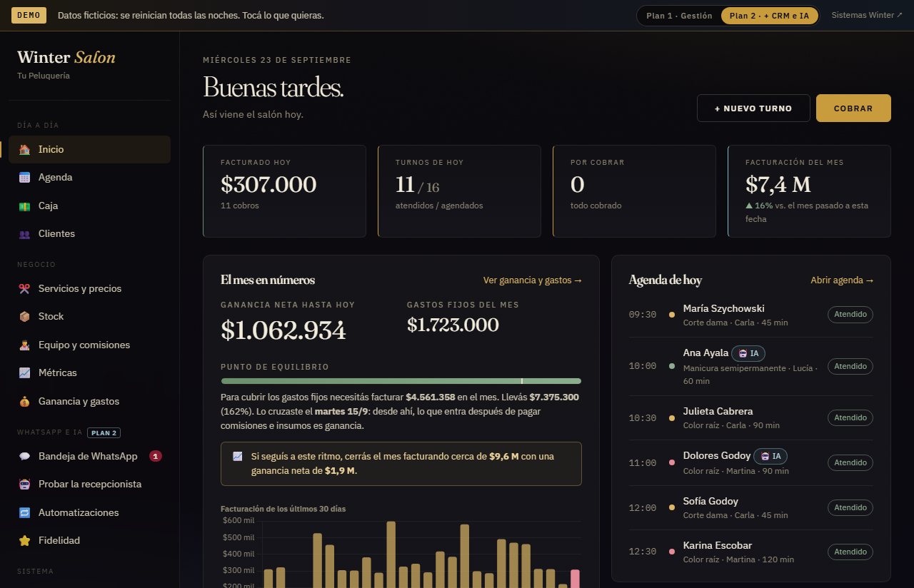Go to Automatizaciones
The width and height of the screenshot is (914, 588).
coord(90,513)
